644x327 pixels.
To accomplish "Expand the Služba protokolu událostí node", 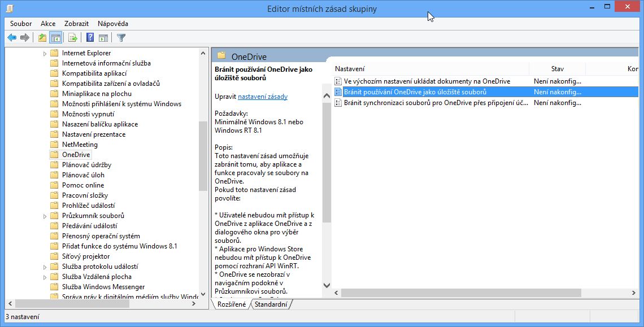I will pyautogui.click(x=45, y=267).
